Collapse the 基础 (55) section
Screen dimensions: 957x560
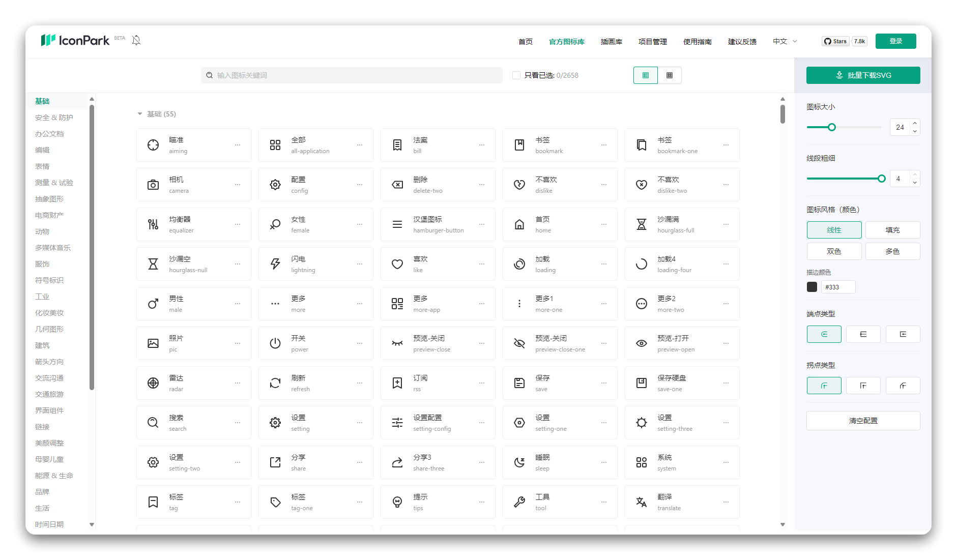[x=140, y=113]
